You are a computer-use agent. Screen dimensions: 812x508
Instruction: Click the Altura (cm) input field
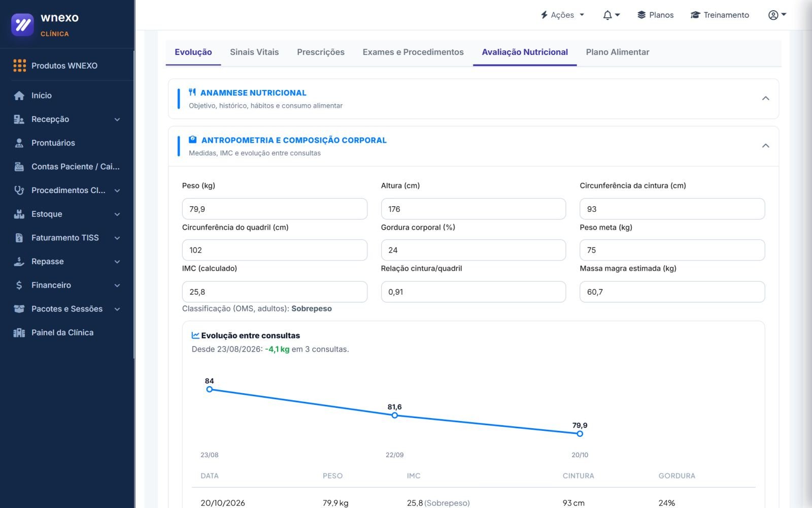473,209
